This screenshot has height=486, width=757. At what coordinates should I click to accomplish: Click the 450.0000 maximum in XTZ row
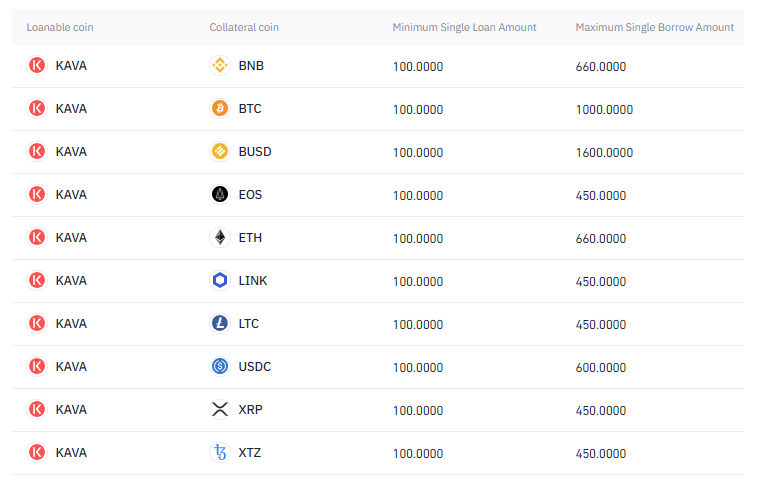(x=601, y=453)
